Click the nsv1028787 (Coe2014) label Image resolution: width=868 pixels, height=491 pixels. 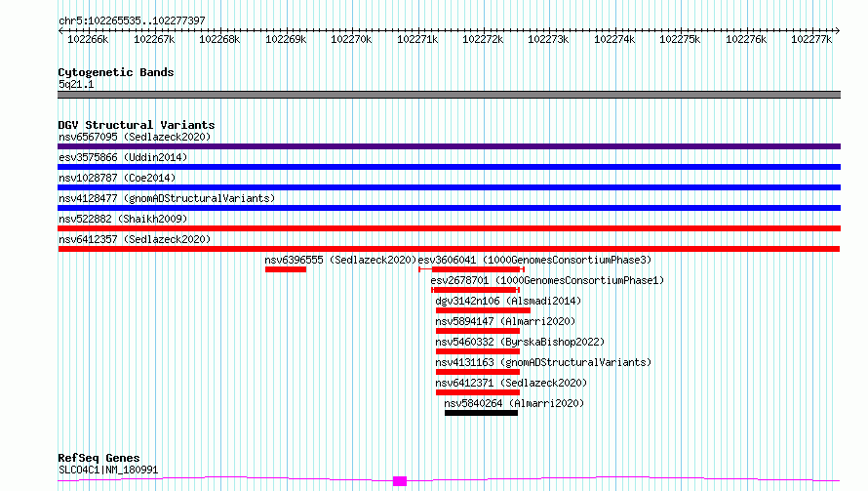click(x=117, y=178)
